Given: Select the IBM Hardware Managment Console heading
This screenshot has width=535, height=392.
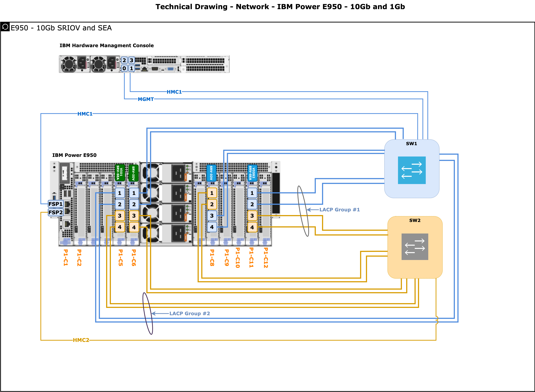Looking at the screenshot, I should pyautogui.click(x=107, y=45).
